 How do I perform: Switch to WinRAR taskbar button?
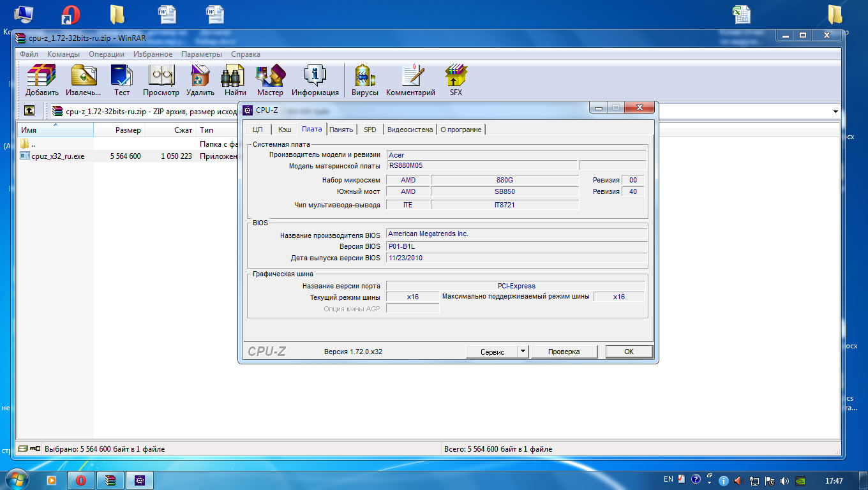pyautogui.click(x=110, y=480)
